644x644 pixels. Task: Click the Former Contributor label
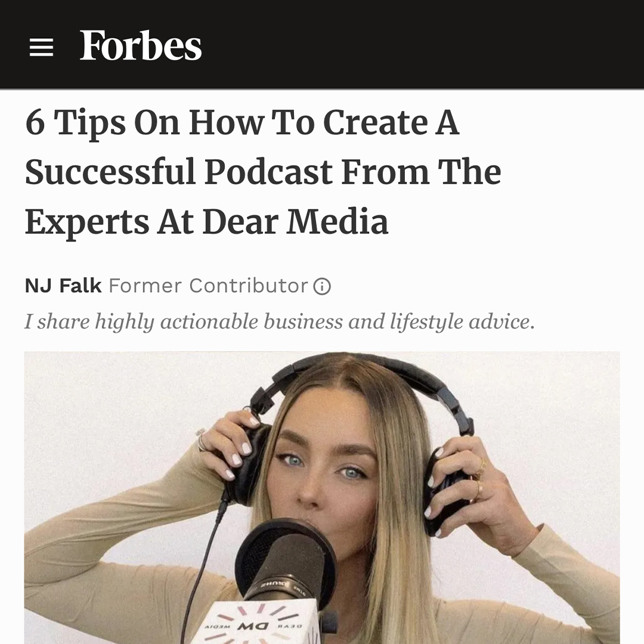coord(208,286)
